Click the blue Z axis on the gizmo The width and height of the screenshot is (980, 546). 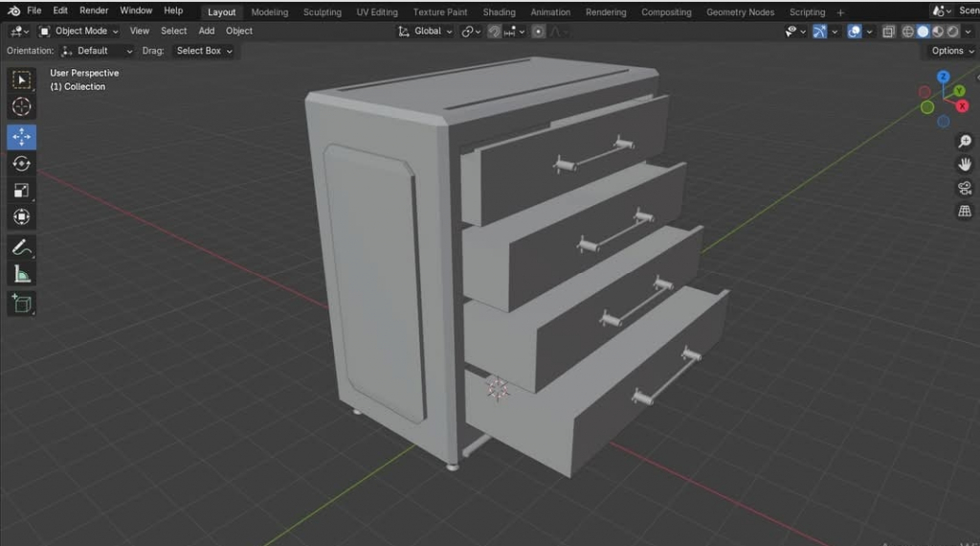pos(944,77)
